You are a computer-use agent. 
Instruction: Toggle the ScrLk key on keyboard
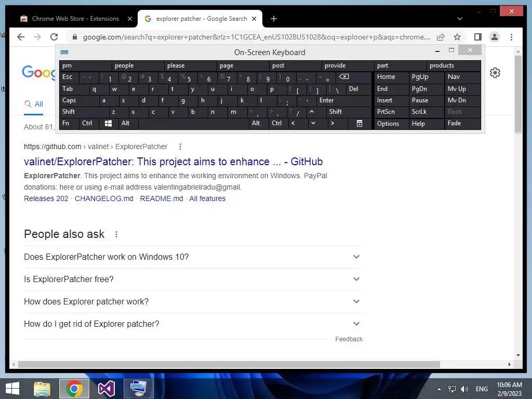click(427, 112)
